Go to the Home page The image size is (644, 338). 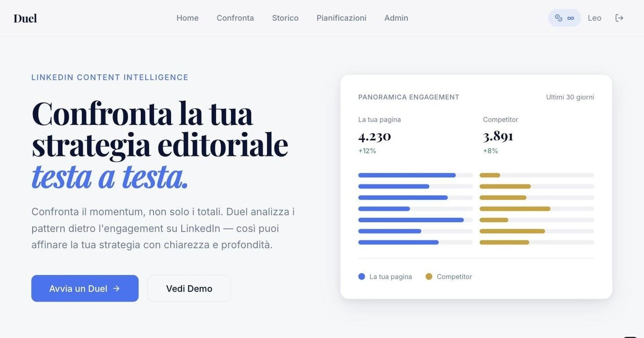pyautogui.click(x=188, y=18)
